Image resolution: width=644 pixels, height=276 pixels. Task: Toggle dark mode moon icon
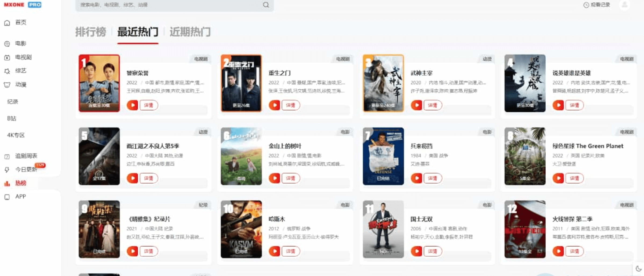click(639, 268)
